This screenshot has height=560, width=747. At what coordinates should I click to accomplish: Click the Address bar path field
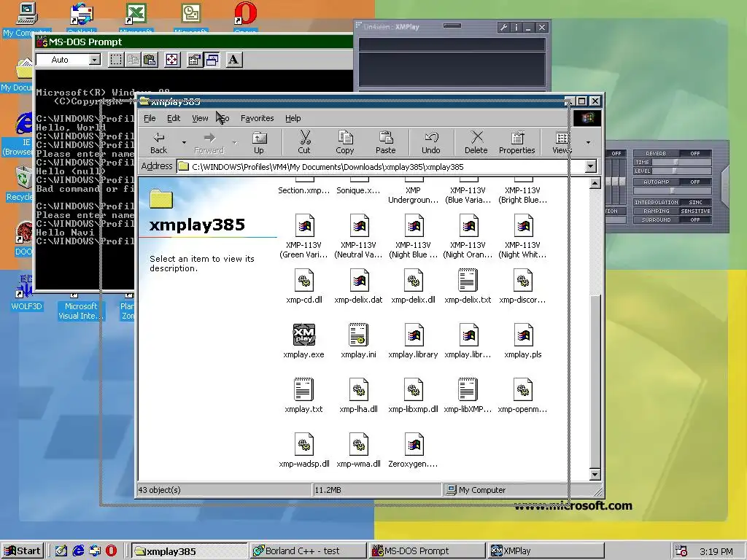(x=380, y=167)
